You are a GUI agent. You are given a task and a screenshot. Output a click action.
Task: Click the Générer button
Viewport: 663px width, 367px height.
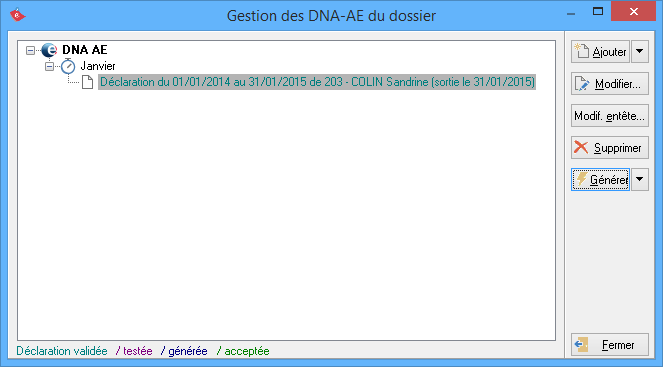[600, 180]
